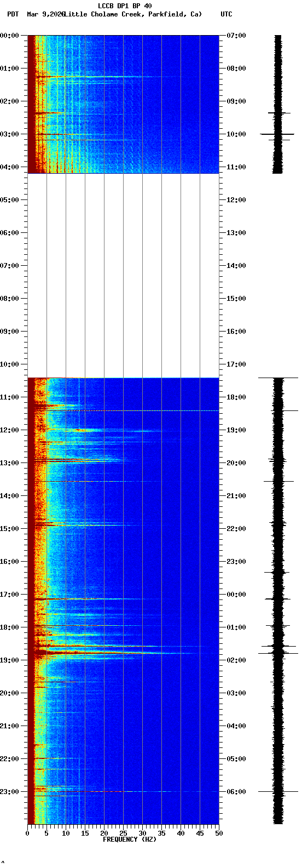Click the 23:00 label on the PDT axis
302x868 pixels.
[9, 791]
